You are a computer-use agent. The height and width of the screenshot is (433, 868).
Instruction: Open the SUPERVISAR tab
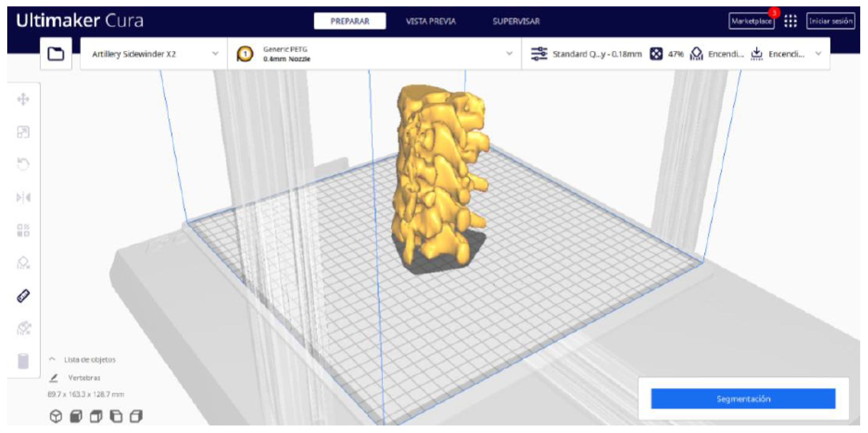tap(516, 21)
